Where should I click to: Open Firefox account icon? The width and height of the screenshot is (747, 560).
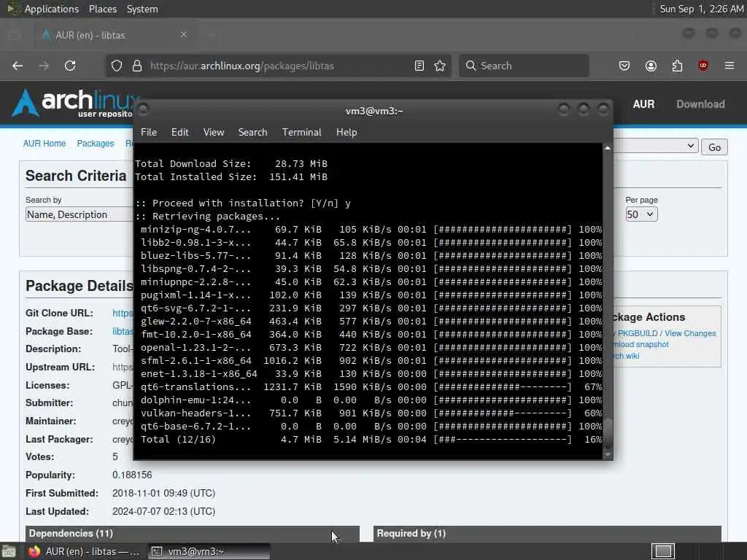651,66
